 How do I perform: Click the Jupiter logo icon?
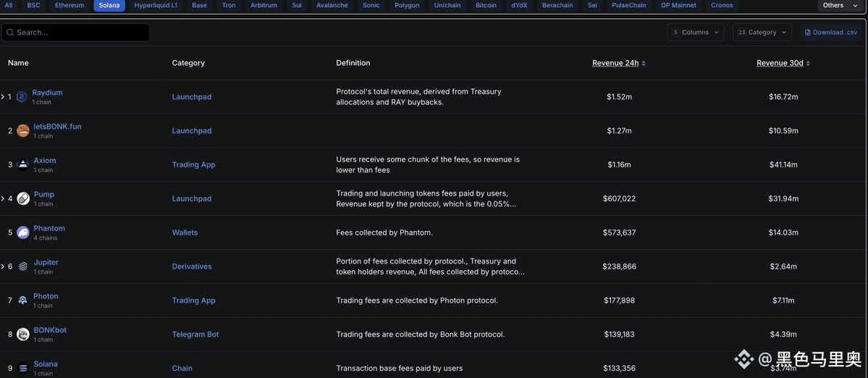pos(22,266)
